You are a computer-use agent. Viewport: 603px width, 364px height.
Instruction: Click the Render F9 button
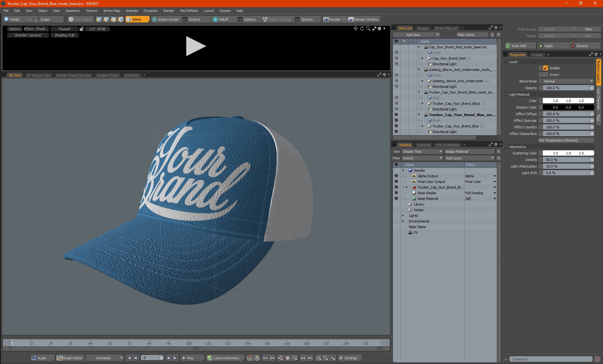click(334, 19)
